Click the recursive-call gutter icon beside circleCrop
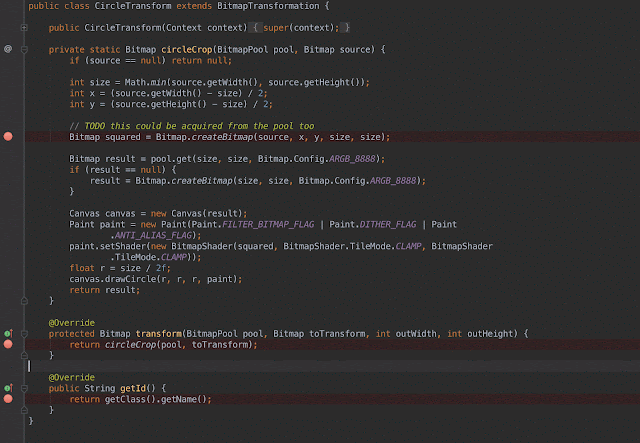The width and height of the screenshot is (640, 443). tap(8, 49)
